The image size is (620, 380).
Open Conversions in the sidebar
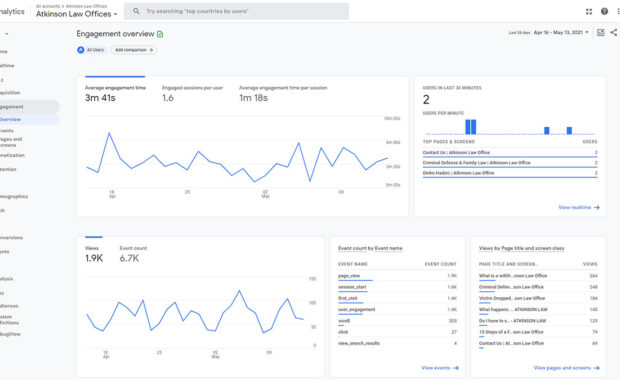click(x=11, y=238)
